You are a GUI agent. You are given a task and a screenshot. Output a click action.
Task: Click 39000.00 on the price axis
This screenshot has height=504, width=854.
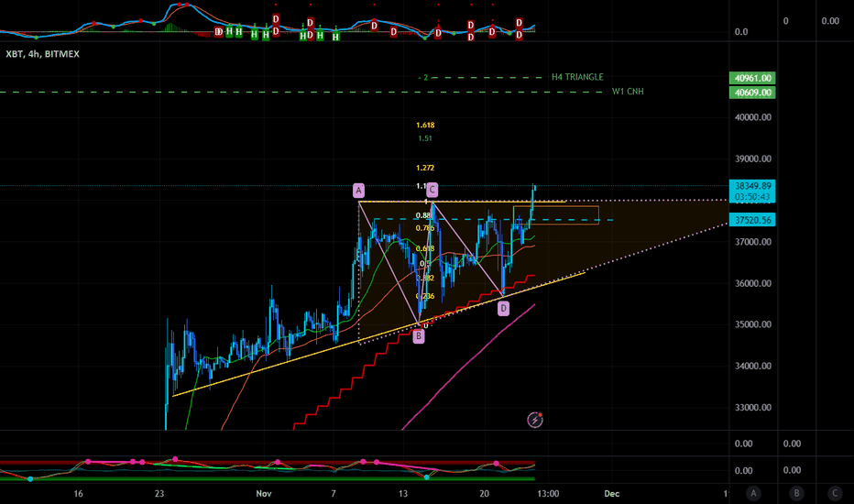753,159
